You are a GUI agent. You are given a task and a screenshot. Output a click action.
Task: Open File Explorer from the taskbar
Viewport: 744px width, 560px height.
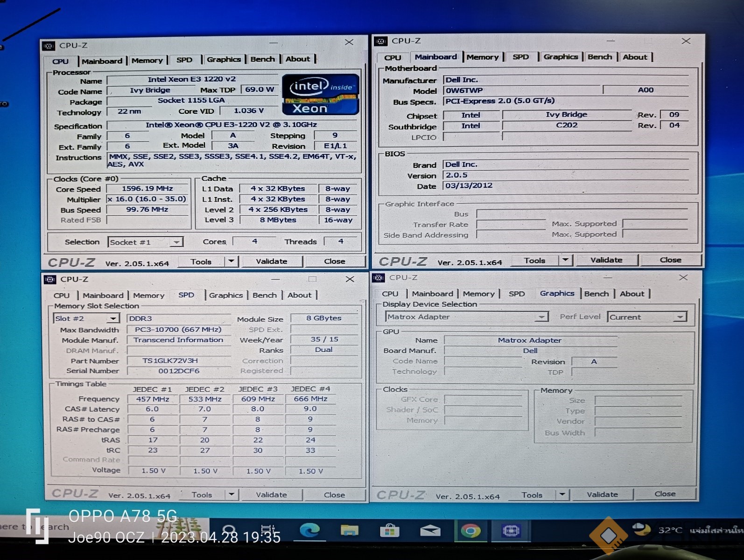click(350, 530)
